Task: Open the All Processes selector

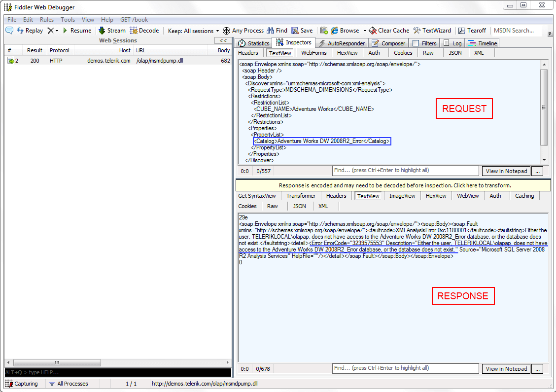Action: coord(67,383)
